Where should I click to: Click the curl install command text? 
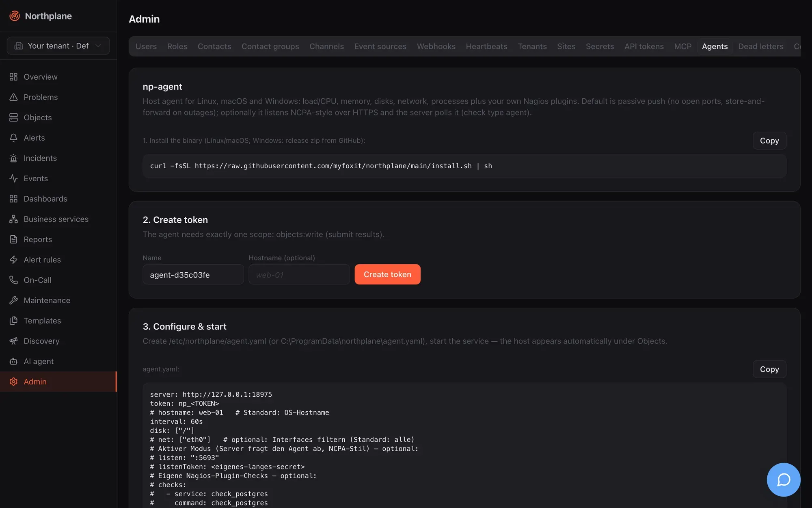pyautogui.click(x=321, y=166)
